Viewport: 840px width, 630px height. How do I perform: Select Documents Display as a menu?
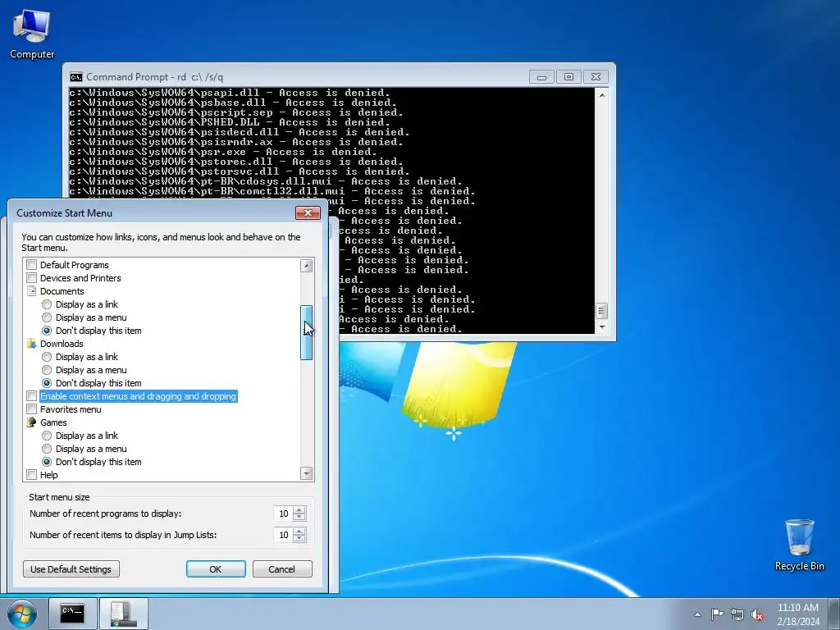click(x=47, y=317)
